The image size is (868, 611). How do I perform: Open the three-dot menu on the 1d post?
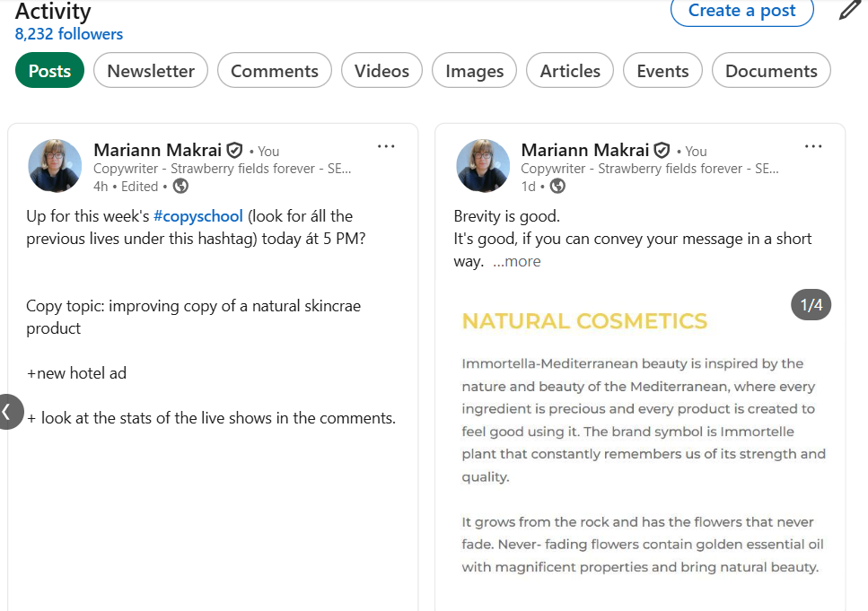[813, 146]
